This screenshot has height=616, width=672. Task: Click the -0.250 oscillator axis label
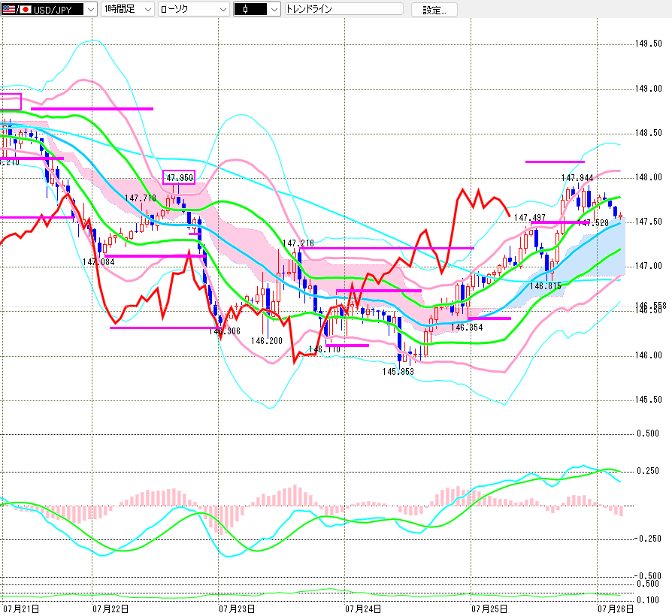coord(646,539)
